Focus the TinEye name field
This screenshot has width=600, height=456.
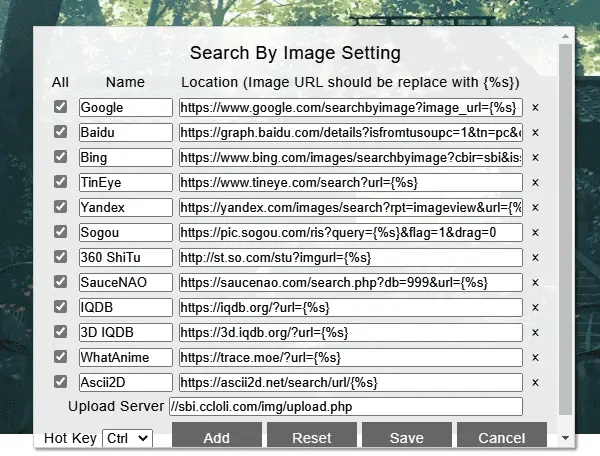point(126,182)
